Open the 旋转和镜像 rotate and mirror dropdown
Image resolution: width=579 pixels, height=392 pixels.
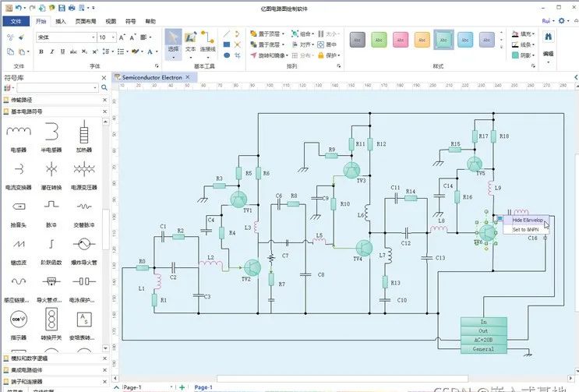tap(270, 55)
